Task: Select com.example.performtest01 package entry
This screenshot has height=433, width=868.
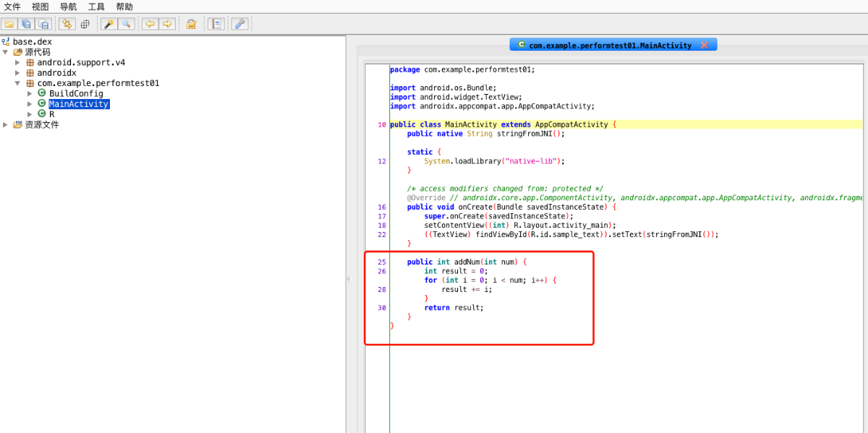Action: tap(98, 83)
